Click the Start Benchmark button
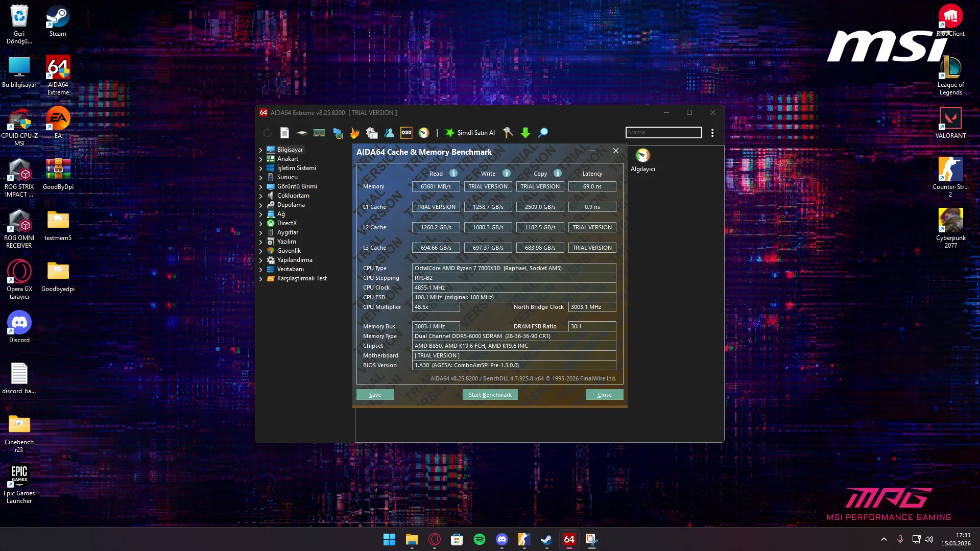Viewport: 980px width, 551px height. pyautogui.click(x=490, y=395)
